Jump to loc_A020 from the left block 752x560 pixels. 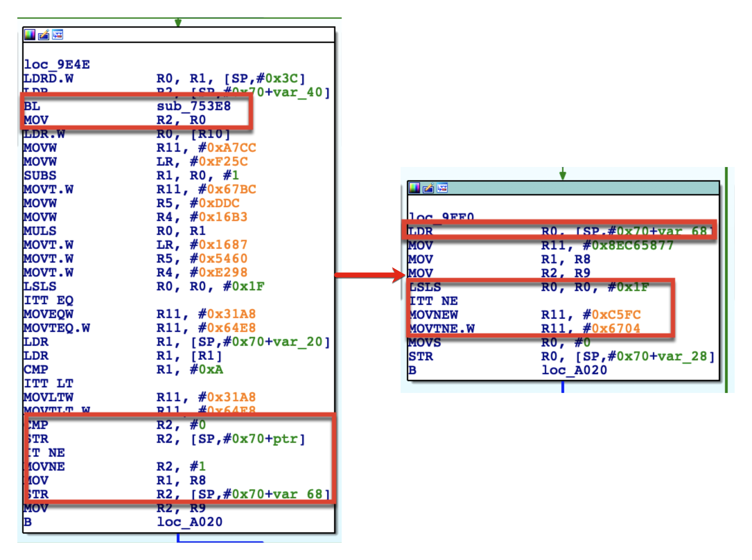(189, 522)
